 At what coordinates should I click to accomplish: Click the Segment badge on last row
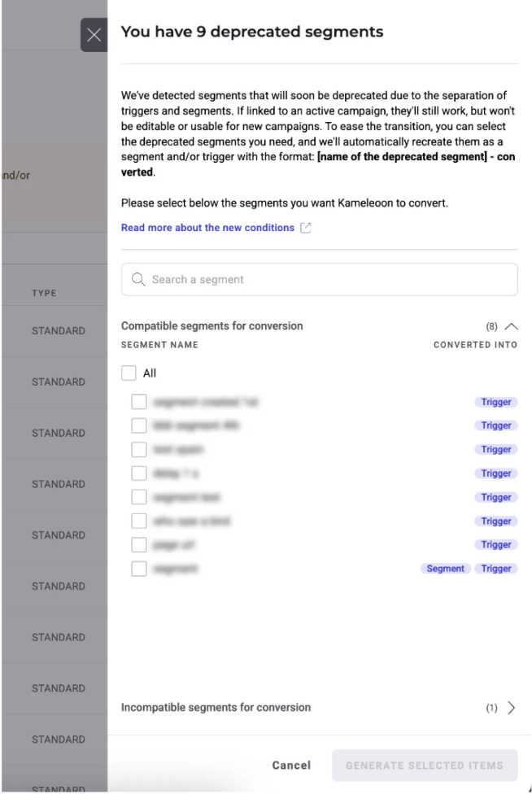coord(446,569)
